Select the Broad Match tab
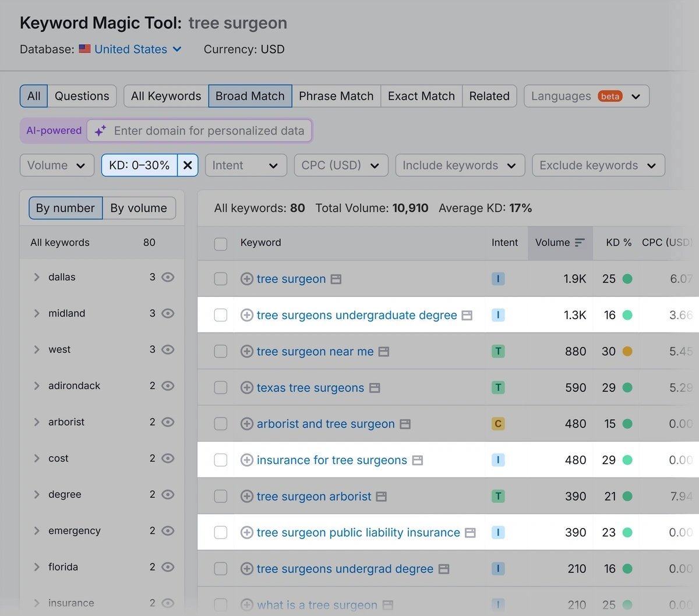This screenshot has height=616, width=699. click(250, 96)
